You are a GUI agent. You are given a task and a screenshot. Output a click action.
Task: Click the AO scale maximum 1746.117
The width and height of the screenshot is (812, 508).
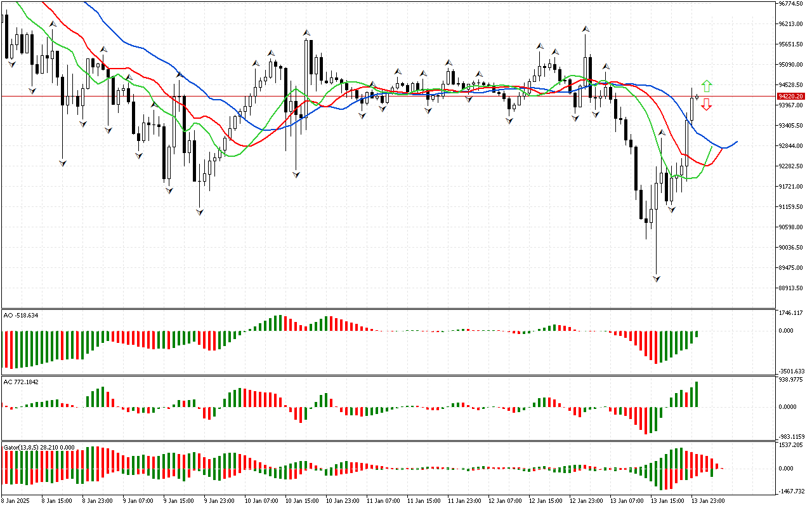tap(790, 313)
